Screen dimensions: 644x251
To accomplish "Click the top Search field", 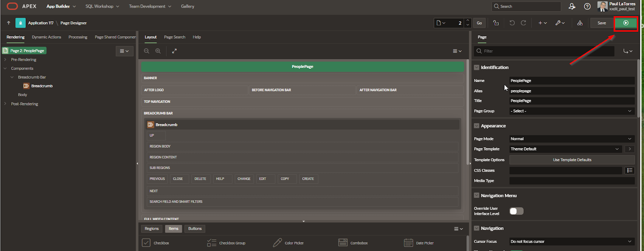I will (x=526, y=6).
